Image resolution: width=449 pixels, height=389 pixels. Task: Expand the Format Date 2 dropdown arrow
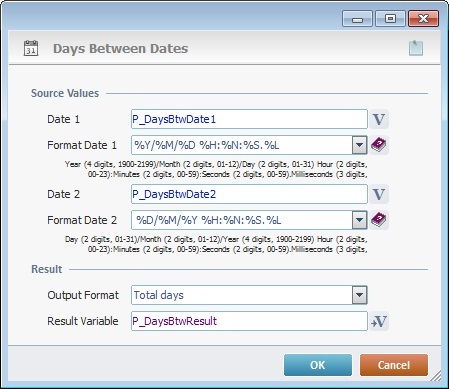(x=359, y=220)
